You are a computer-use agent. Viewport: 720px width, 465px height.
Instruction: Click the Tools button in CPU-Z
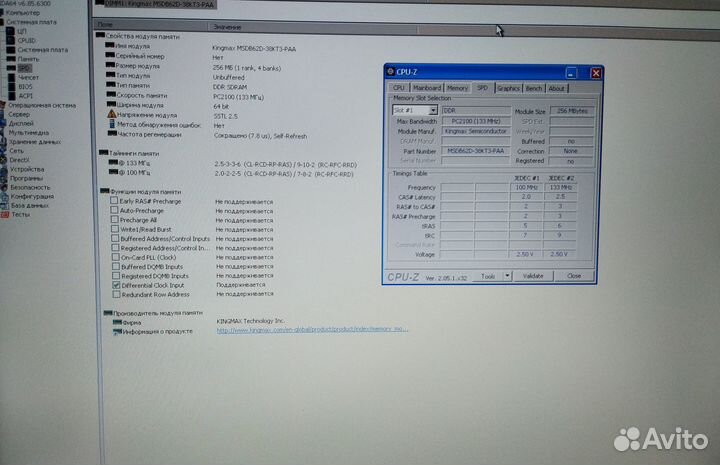[488, 276]
